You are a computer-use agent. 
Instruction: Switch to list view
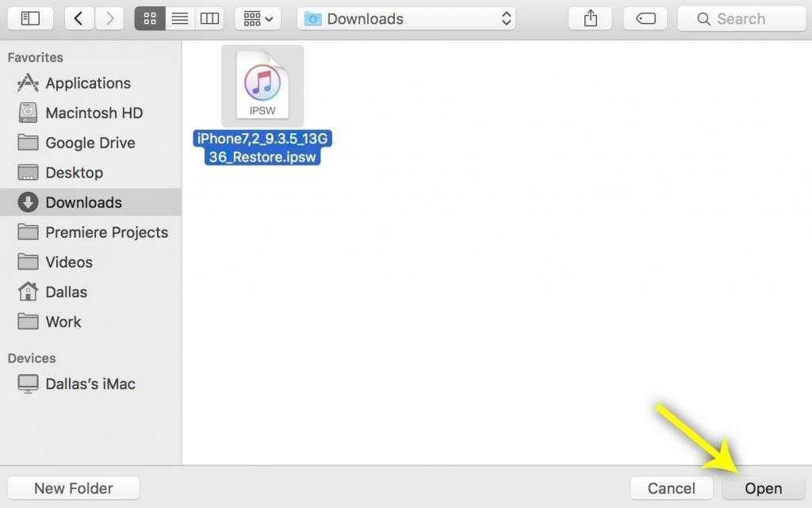(x=180, y=19)
